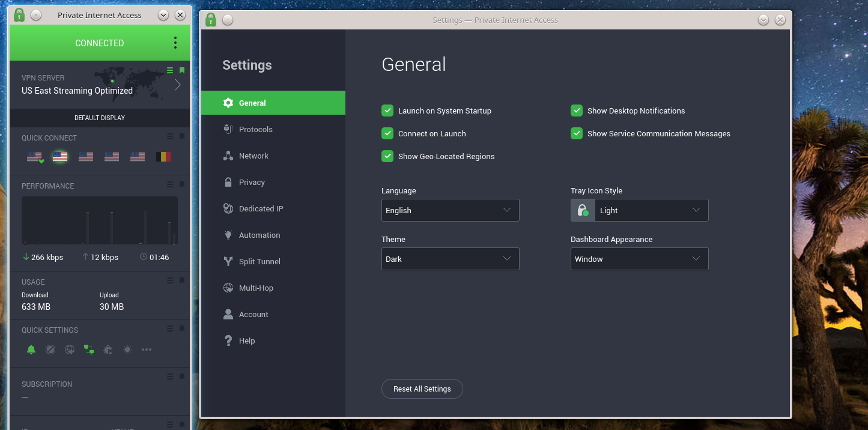The image size is (868, 430).
Task: Toggle the MACE blocked-circle quick setting
Action: pos(50,349)
